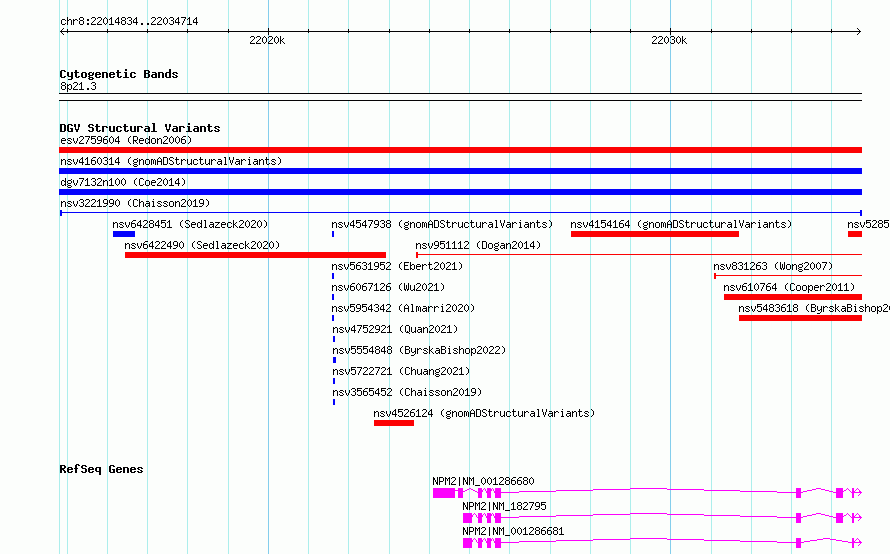Click nsv4752921 (Quan2021) label
Image resolution: width=890 pixels, height=554 pixels.
[x=395, y=329]
